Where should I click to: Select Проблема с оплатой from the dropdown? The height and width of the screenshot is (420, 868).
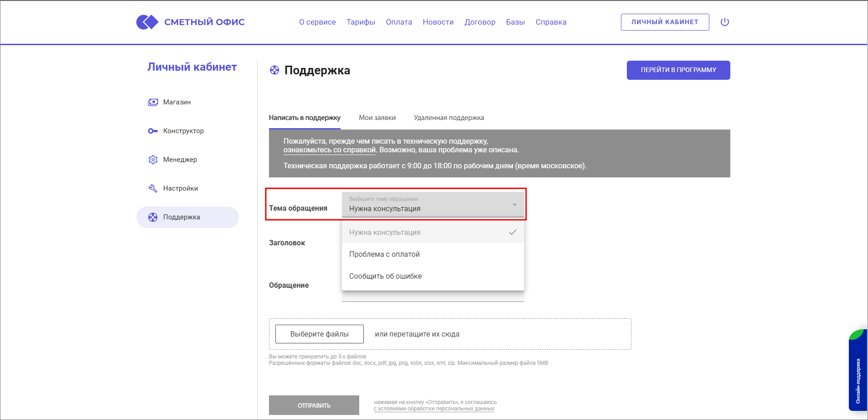(x=384, y=254)
